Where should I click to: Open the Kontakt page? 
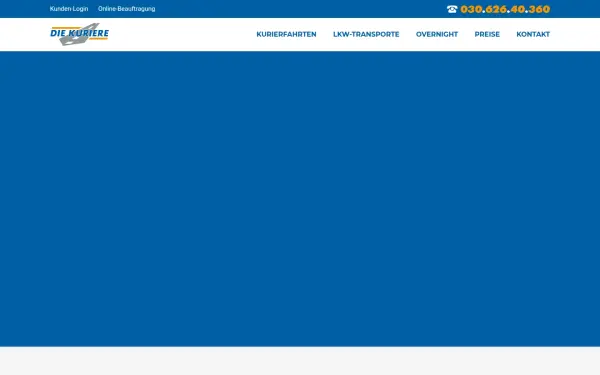pos(533,34)
